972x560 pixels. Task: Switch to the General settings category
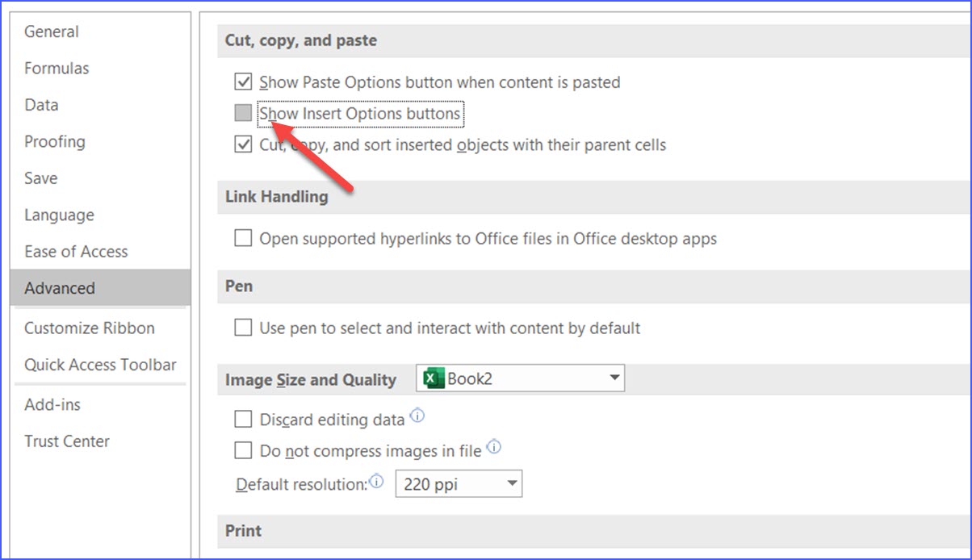52,31
